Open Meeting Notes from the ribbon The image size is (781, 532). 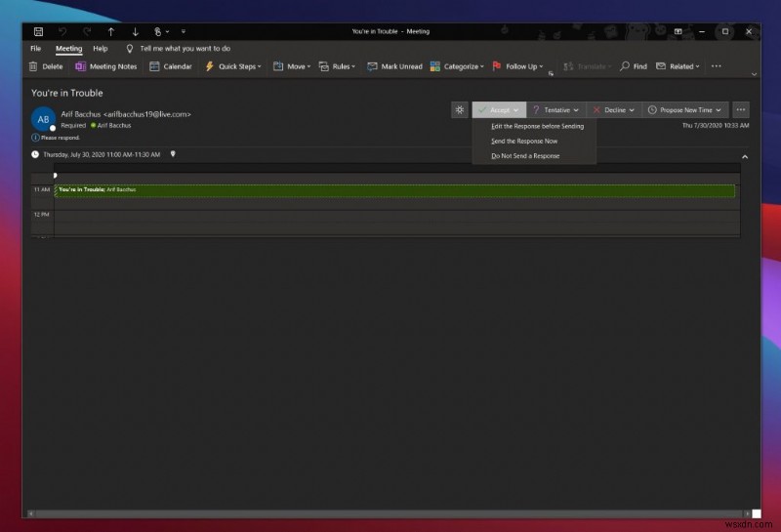point(106,66)
